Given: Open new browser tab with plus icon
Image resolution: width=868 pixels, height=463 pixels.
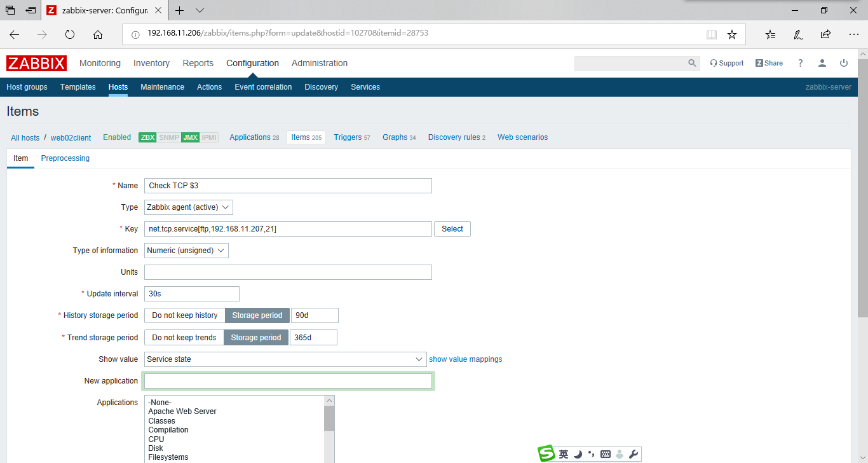Looking at the screenshot, I should click(180, 10).
